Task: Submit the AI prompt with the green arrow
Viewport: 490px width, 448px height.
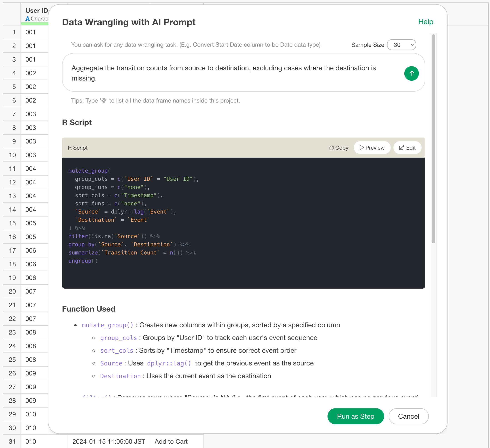Action: point(411,73)
